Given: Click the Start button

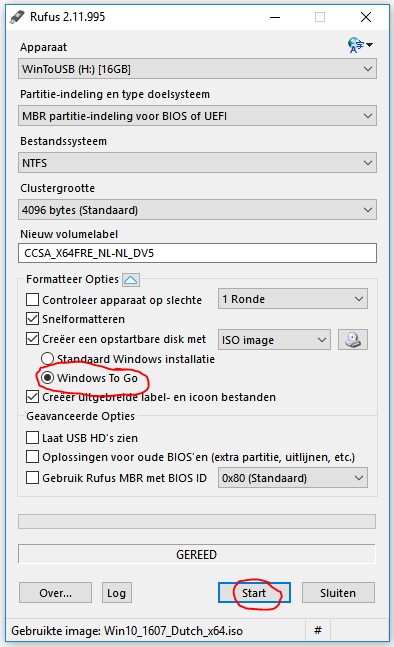Looking at the screenshot, I should (254, 593).
